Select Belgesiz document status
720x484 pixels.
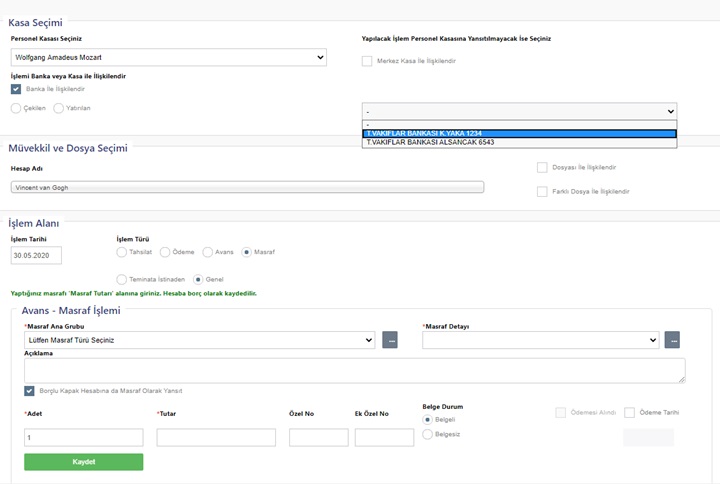point(429,434)
